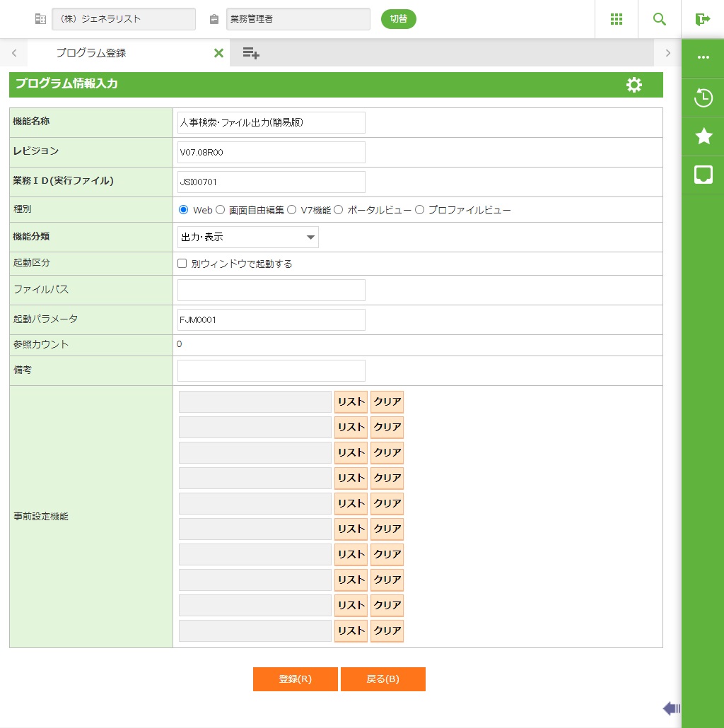The width and height of the screenshot is (724, 728).
Task: Click the logout exit icon
Action: click(702, 19)
